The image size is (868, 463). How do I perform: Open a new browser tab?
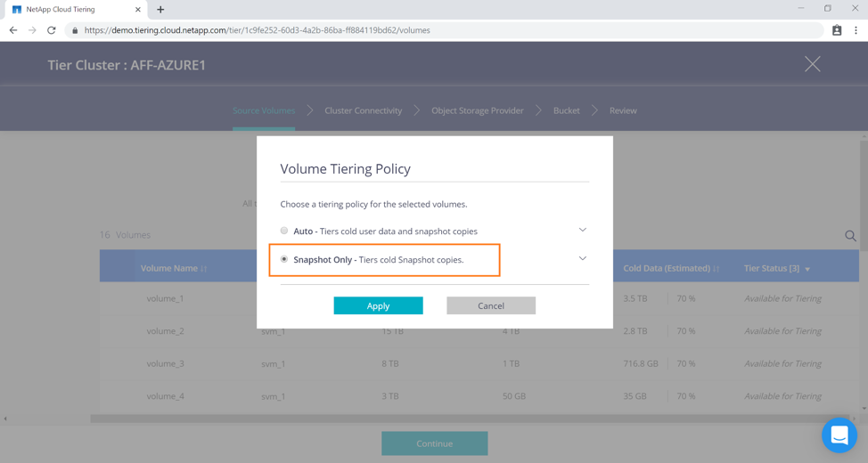pos(160,10)
